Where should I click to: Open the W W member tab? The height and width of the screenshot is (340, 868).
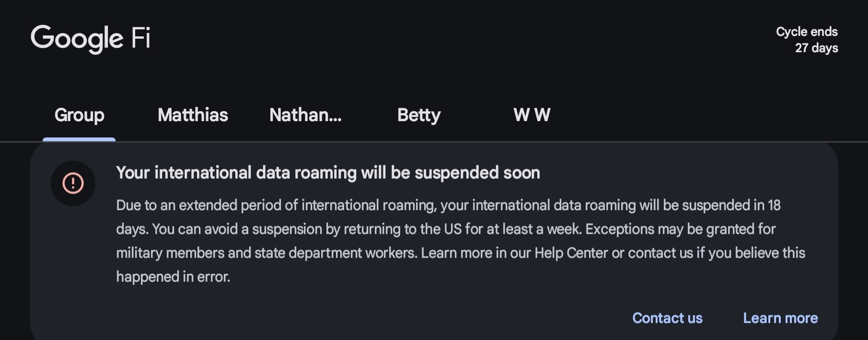coord(532,115)
